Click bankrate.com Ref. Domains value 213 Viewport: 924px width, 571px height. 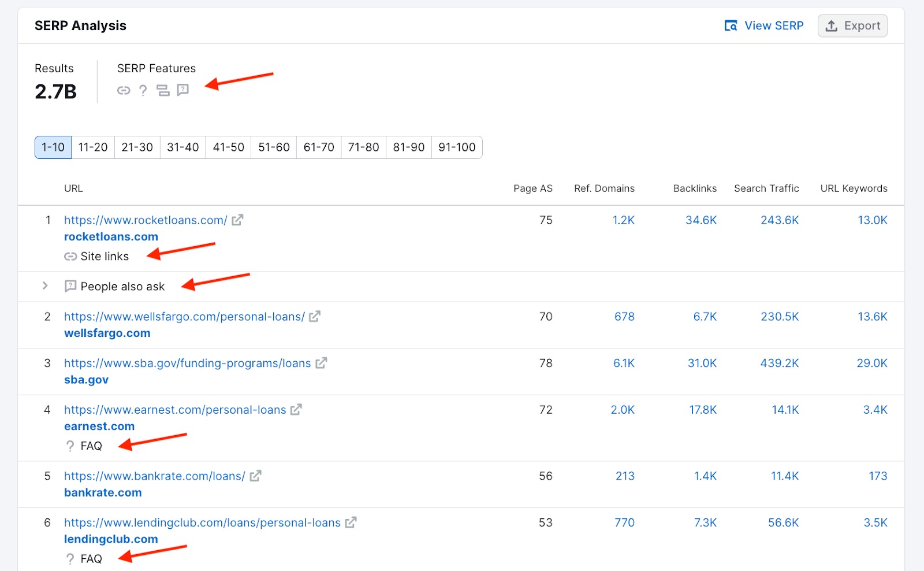point(625,476)
